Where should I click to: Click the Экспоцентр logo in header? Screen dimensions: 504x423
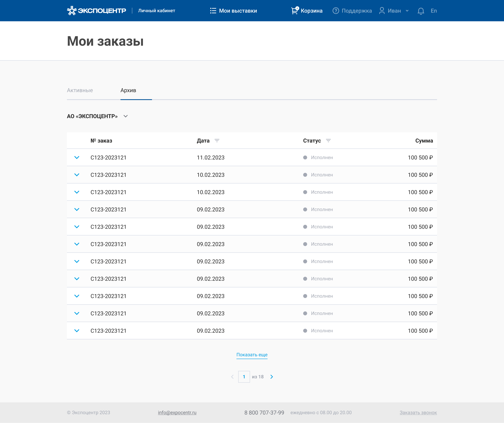(96, 11)
